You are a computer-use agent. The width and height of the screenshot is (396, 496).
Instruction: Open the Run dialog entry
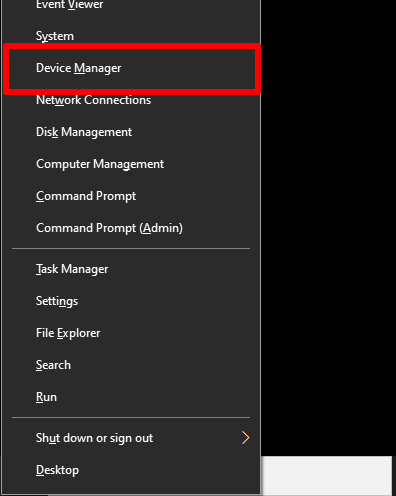tap(131, 397)
